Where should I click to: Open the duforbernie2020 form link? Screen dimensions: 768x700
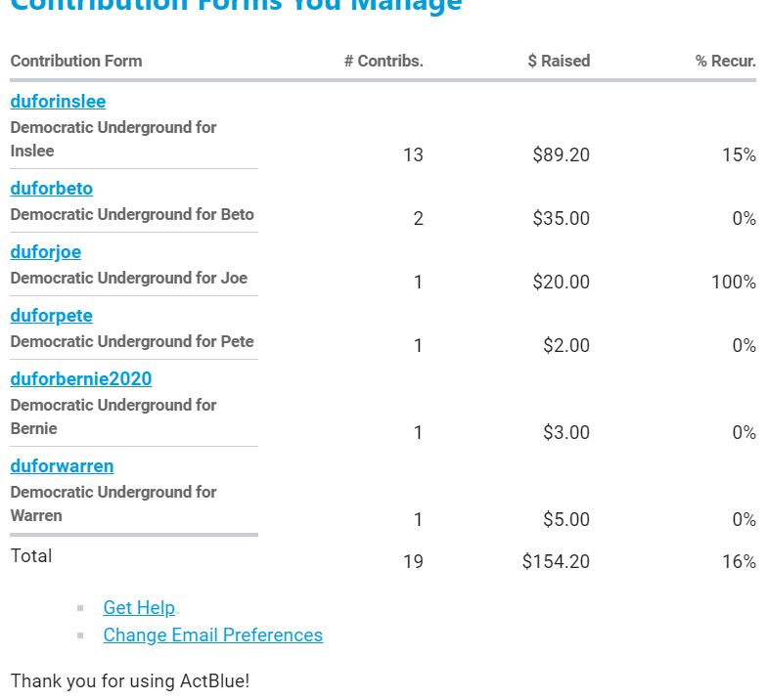point(81,379)
